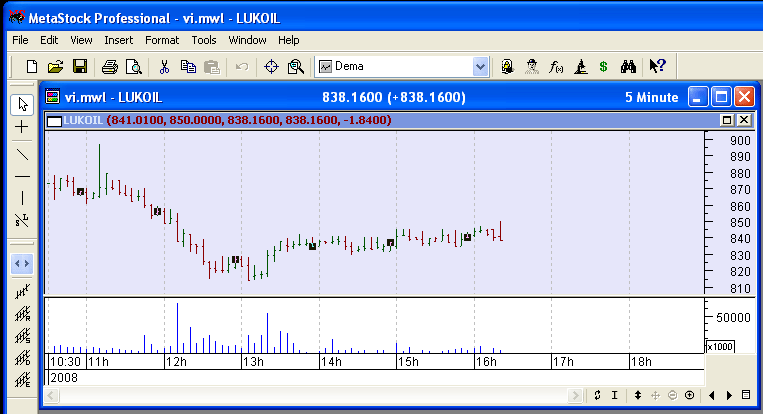The width and height of the screenshot is (763, 414).
Task: Click the Open folder icon
Action: tap(55, 67)
